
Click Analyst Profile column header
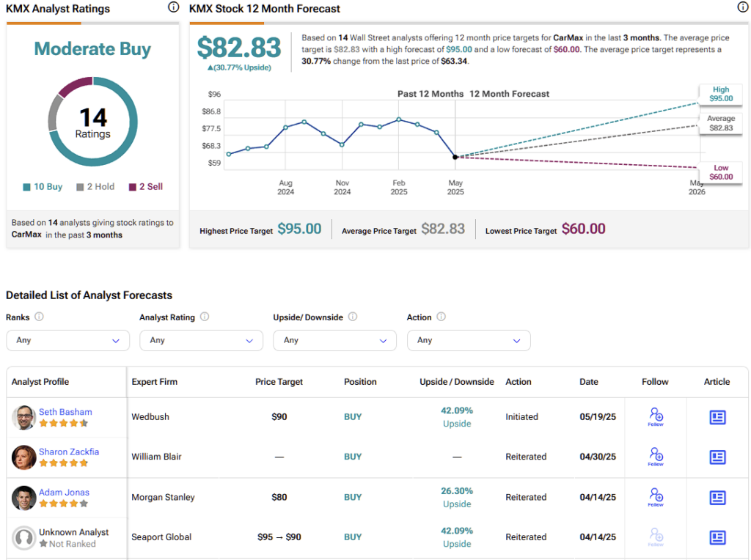click(x=40, y=381)
